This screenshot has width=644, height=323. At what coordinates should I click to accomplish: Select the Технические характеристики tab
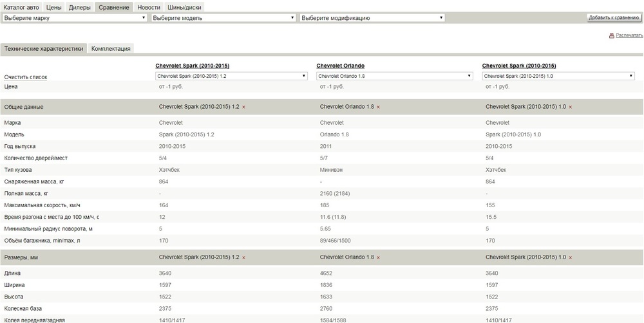[x=44, y=48]
